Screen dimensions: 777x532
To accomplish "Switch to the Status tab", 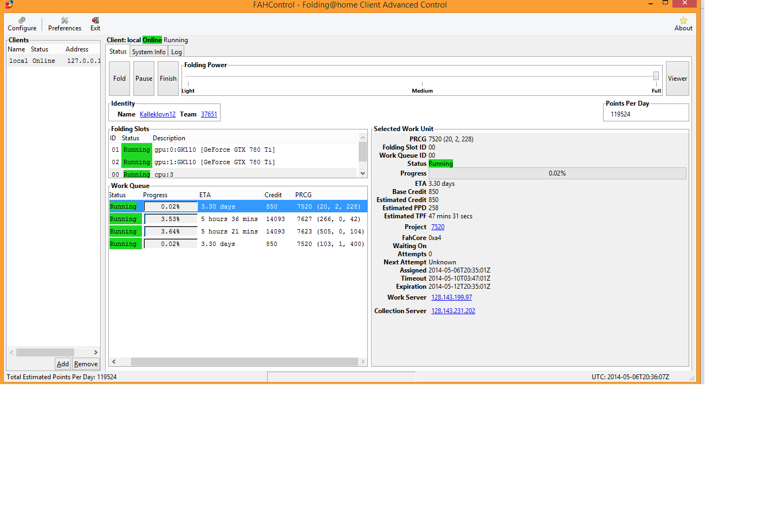I will [118, 51].
